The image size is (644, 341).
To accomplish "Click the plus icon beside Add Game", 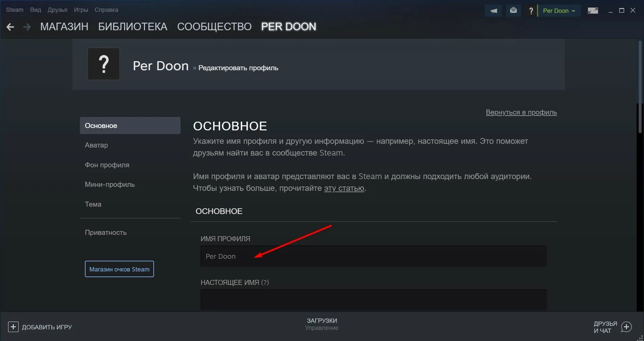I will (13, 327).
